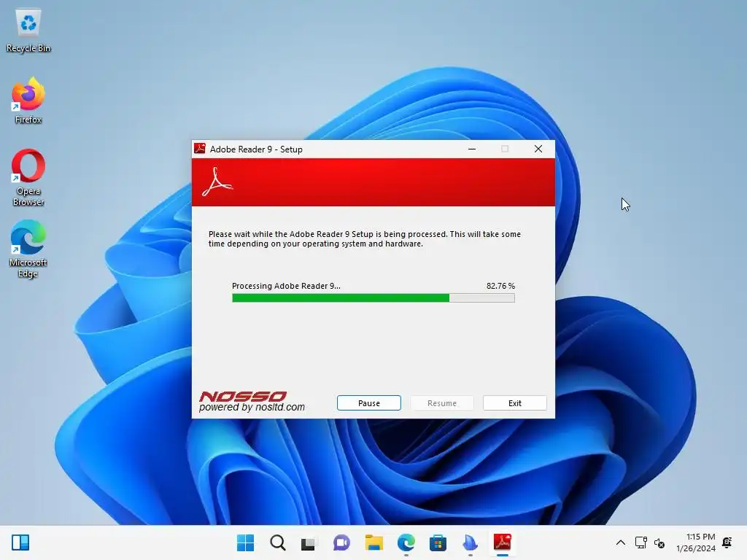The image size is (747, 560).
Task: Click the Adobe logo in the red banner
Action: coord(217,182)
